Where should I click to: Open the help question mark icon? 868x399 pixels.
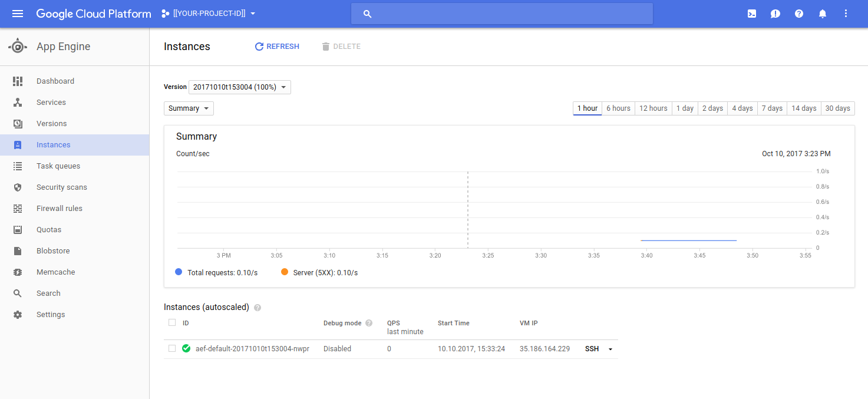click(799, 14)
